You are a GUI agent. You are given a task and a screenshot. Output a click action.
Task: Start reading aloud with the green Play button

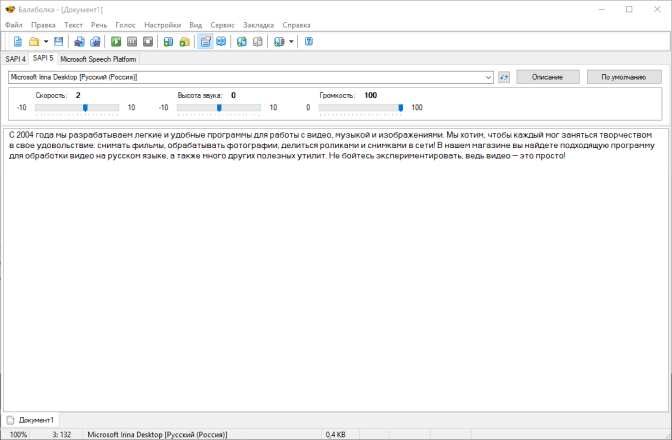(x=116, y=42)
